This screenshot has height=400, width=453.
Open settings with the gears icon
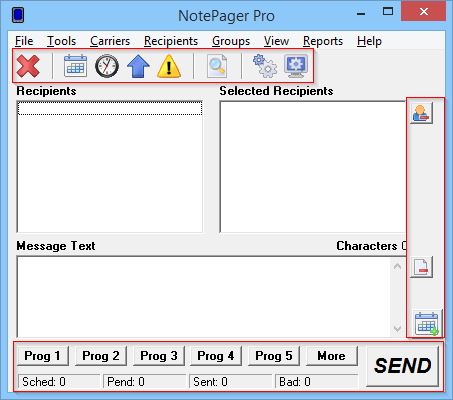coord(265,66)
